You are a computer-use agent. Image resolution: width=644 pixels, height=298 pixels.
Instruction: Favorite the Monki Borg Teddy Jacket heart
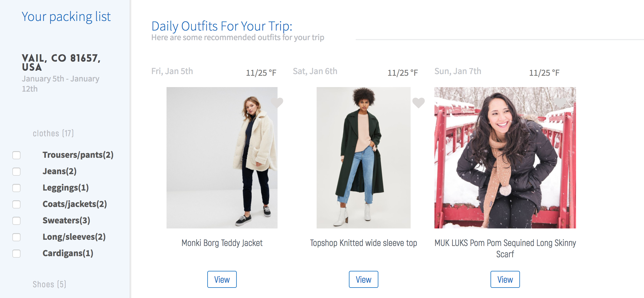pos(277,102)
